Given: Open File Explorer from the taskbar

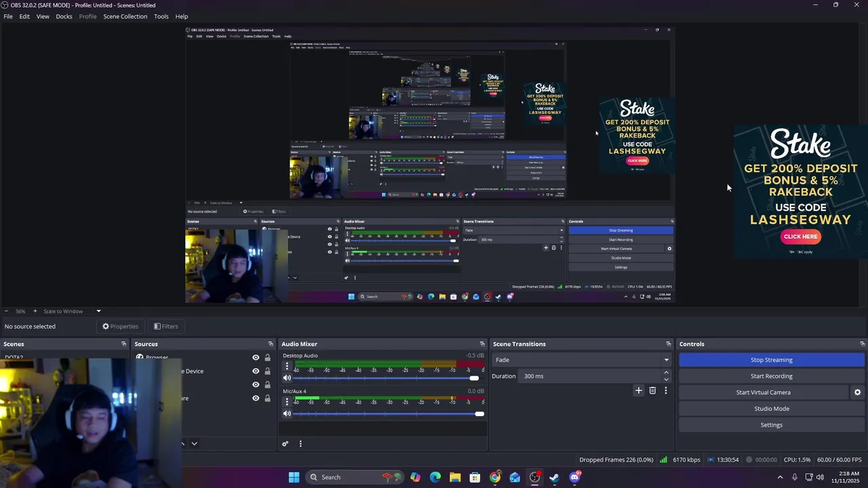Looking at the screenshot, I should coord(455,477).
